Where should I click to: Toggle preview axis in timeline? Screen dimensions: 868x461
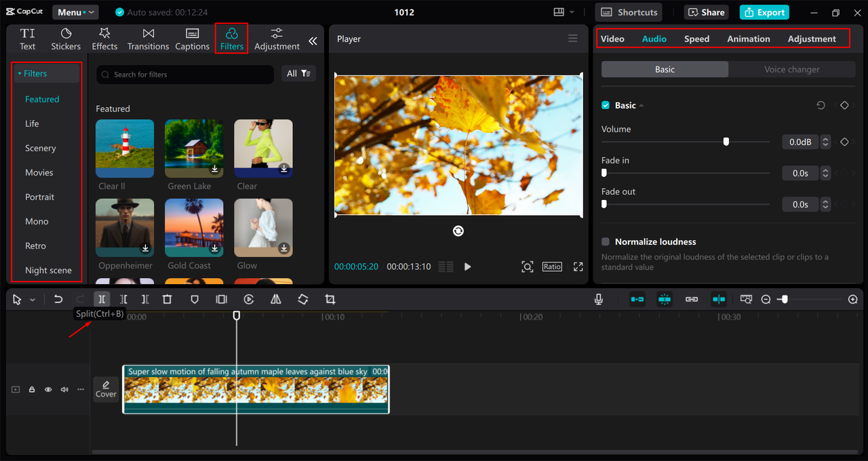tap(719, 299)
